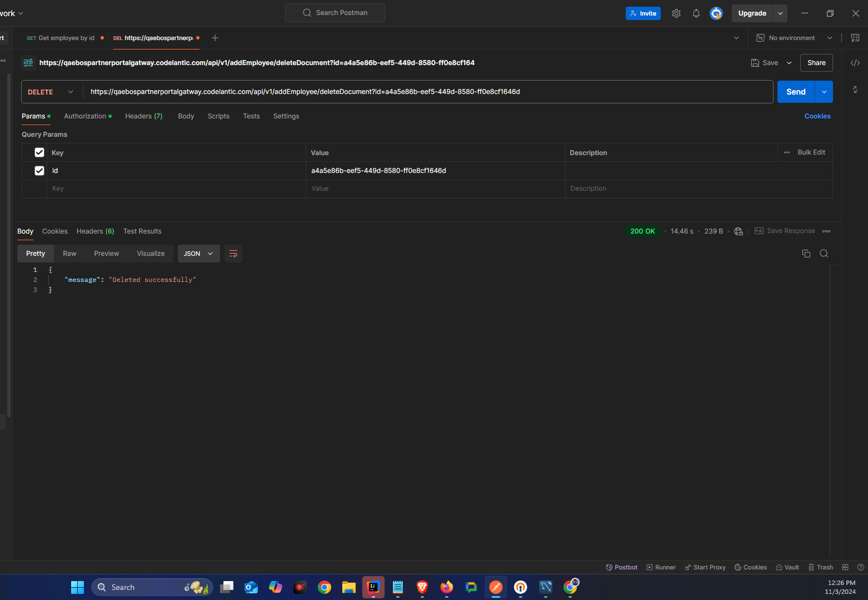The width and height of the screenshot is (868, 600).
Task: Open Postbot in the status bar
Action: click(x=622, y=567)
